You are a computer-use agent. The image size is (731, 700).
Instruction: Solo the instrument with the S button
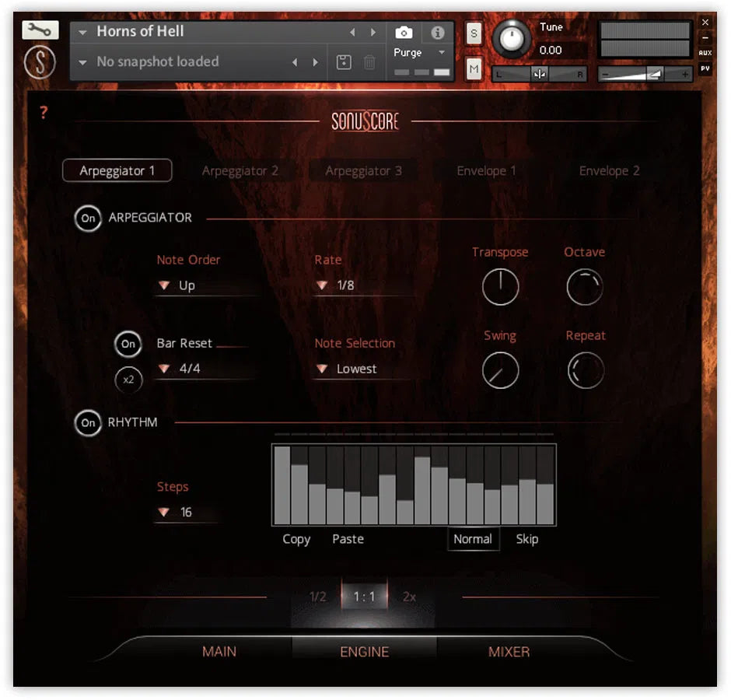(473, 33)
